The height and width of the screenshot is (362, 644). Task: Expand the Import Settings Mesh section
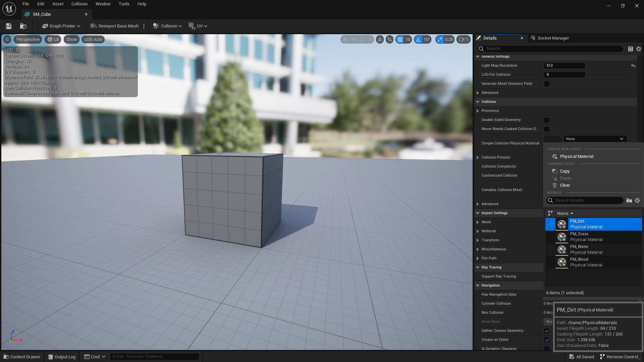point(478,222)
